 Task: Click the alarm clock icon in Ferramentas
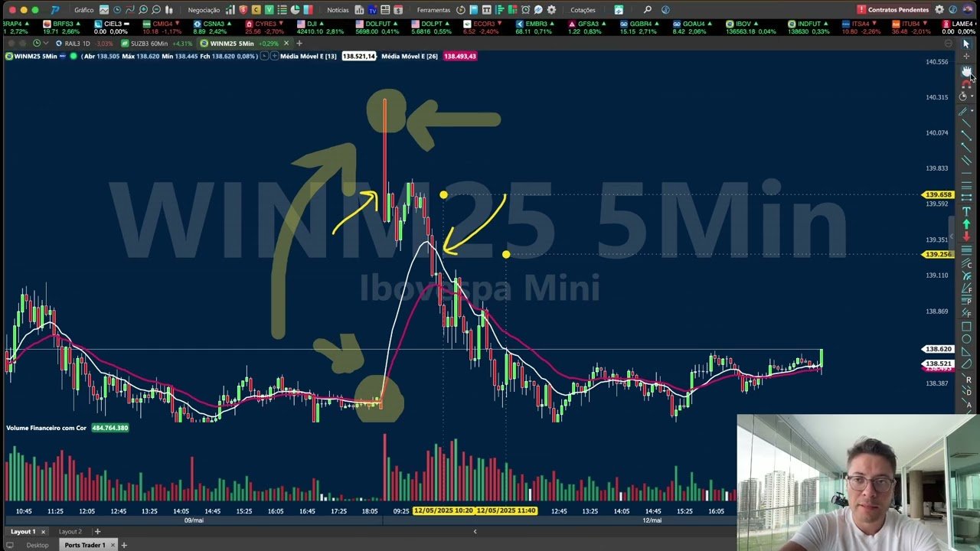[x=525, y=10]
